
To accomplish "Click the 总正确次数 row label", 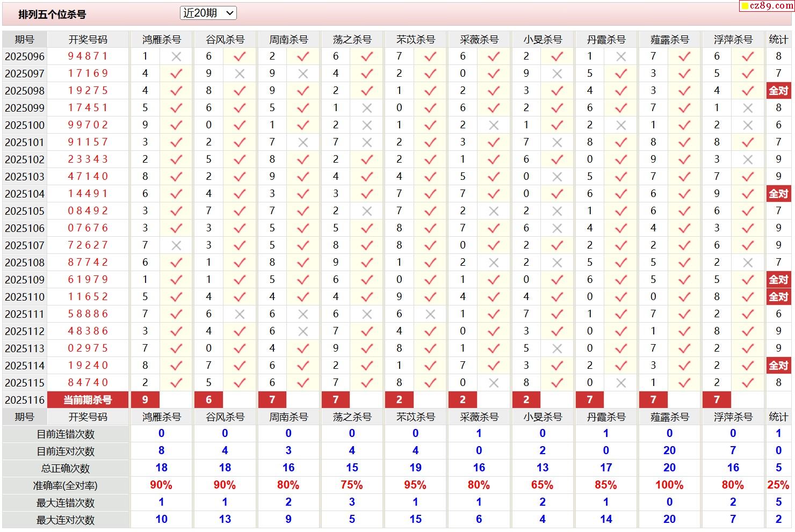I will [x=66, y=468].
